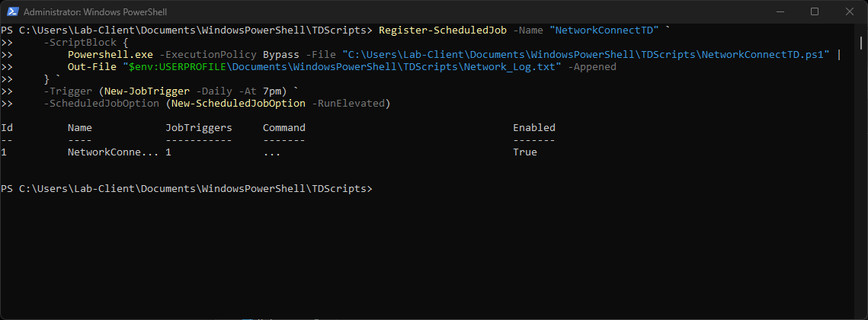Image resolution: width=868 pixels, height=320 pixels.
Task: Click the PowerShell icon in the title bar
Action: [x=13, y=12]
